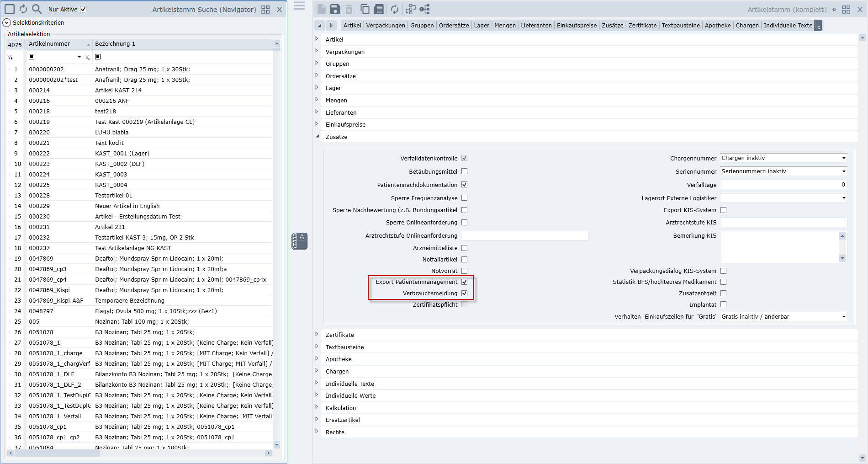Click the key hierarchy icon
The height and width of the screenshot is (464, 868).
[425, 9]
